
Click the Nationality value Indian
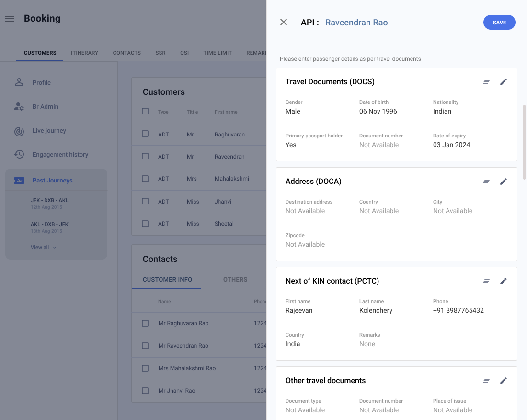442,111
